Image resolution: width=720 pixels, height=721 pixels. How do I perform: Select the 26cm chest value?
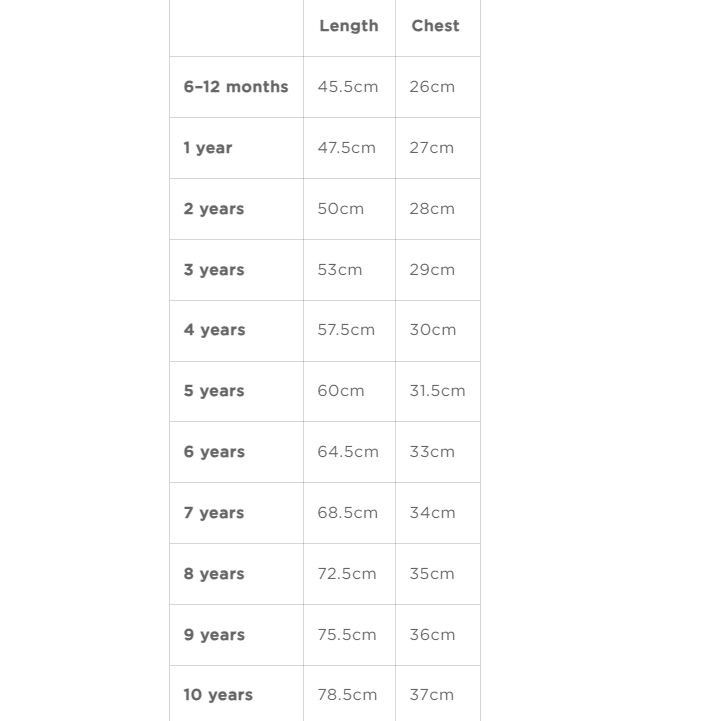click(432, 87)
